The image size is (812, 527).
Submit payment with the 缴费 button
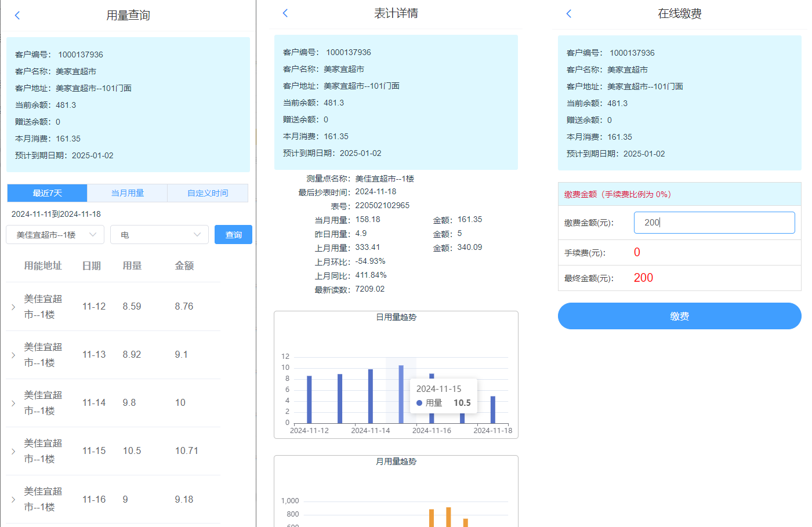tap(679, 316)
